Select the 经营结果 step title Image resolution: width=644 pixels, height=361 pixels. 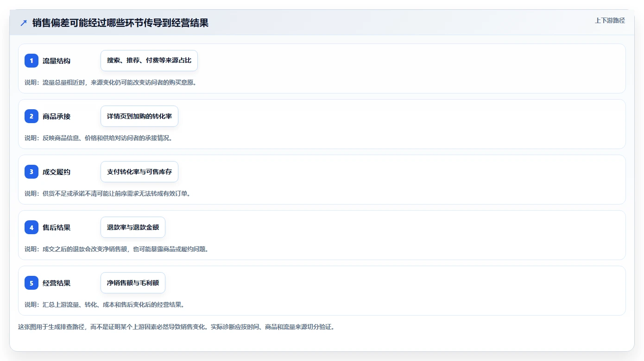57,283
